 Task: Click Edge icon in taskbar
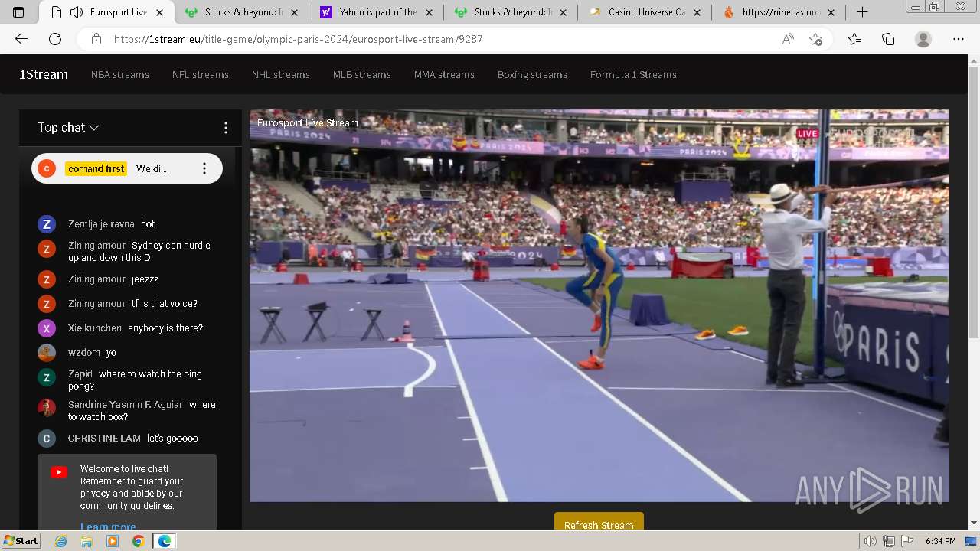point(164,541)
